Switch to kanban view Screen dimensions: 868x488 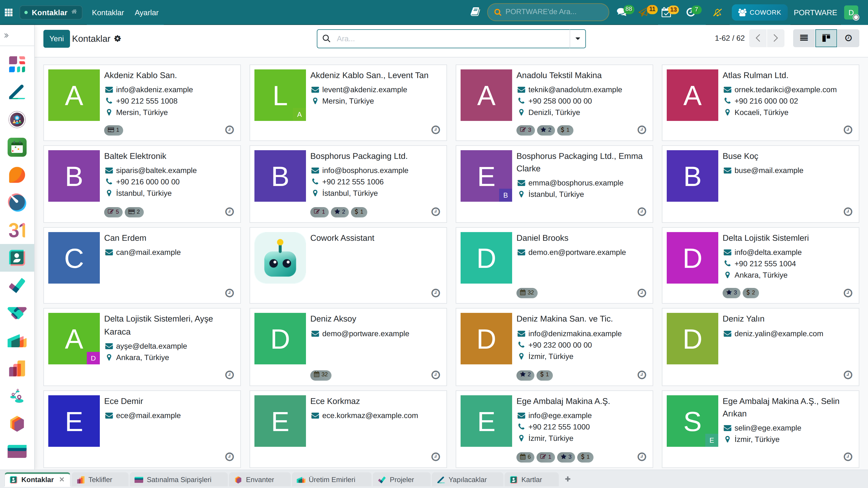click(826, 38)
